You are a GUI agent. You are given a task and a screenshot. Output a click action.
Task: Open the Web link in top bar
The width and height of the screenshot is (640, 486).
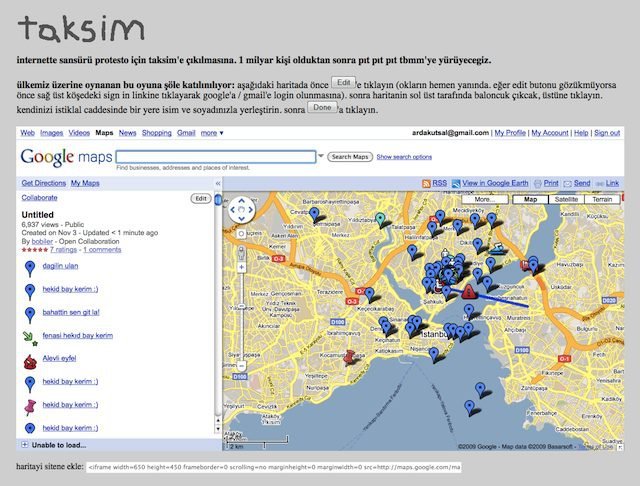[27, 133]
